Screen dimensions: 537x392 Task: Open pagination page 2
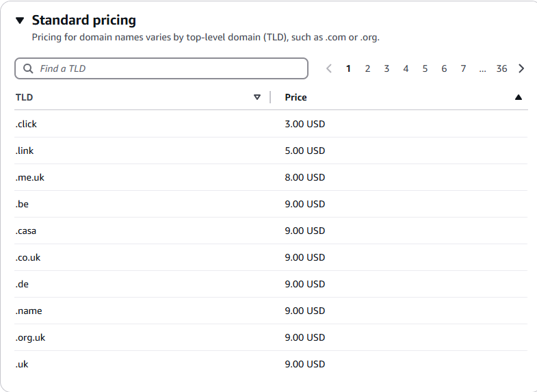pos(367,68)
